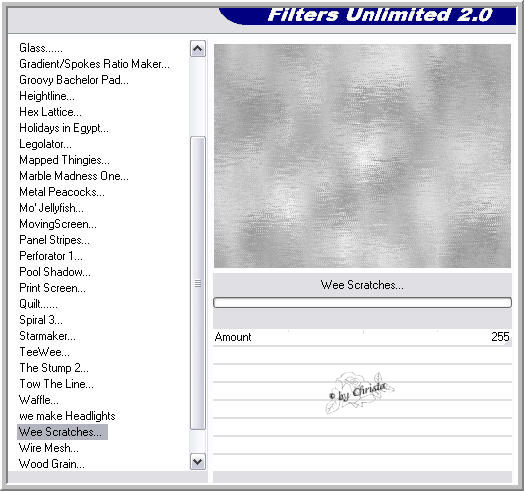The height and width of the screenshot is (491, 524).
Task: Click the Amount value 255
Action: coord(500,337)
